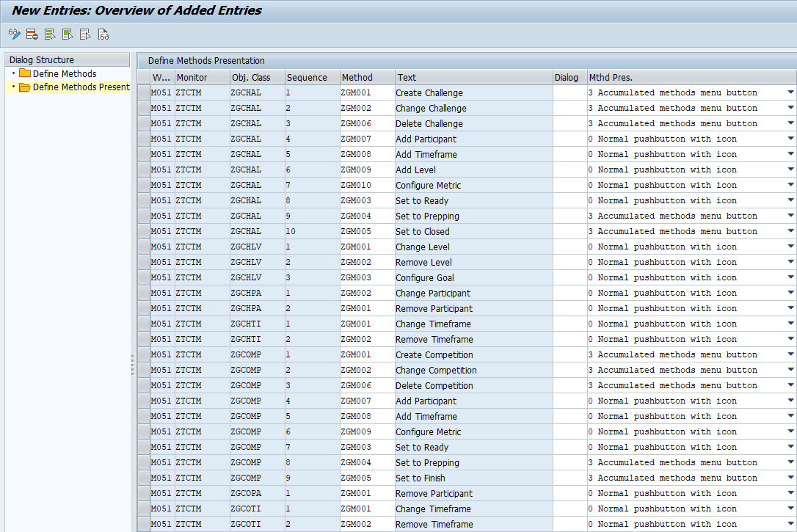
Task: Select Define Methods Presentation tree node
Action: coord(81,87)
